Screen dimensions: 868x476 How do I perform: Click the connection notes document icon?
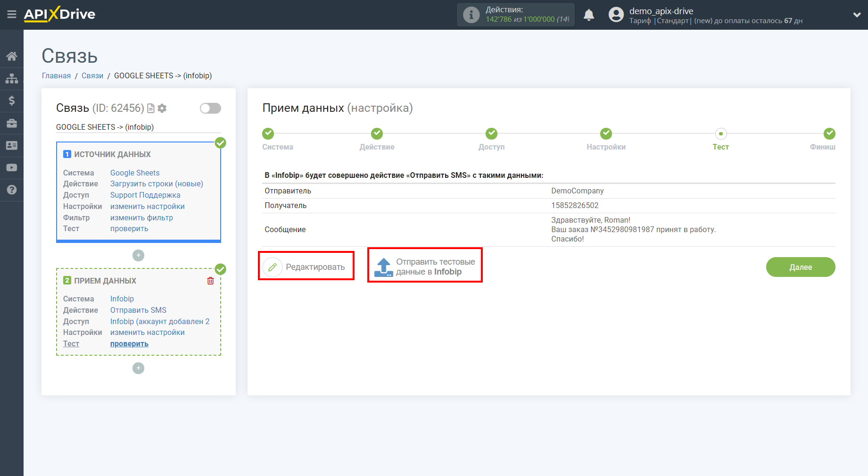pyautogui.click(x=151, y=109)
